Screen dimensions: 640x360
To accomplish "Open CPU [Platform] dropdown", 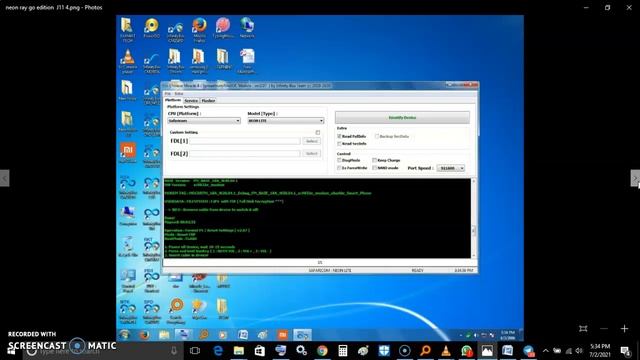I will click(x=204, y=121).
